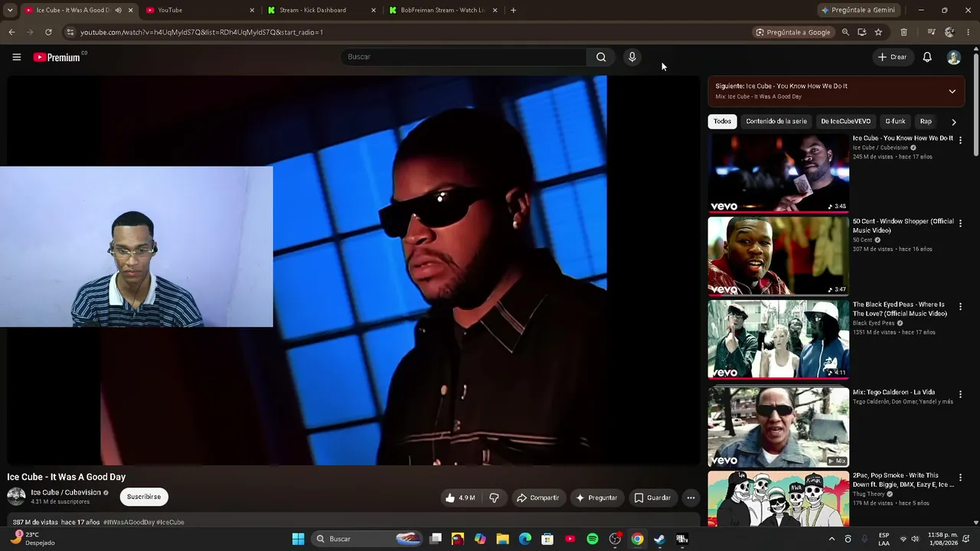Image resolution: width=980 pixels, height=551 pixels.
Task: Show more filter chips with right arrow
Action: 953,122
